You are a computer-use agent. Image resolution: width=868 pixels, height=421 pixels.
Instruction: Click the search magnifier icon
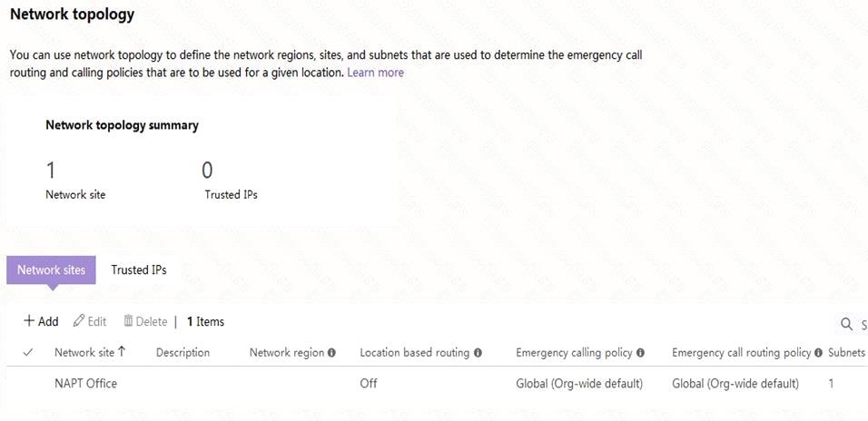click(846, 324)
